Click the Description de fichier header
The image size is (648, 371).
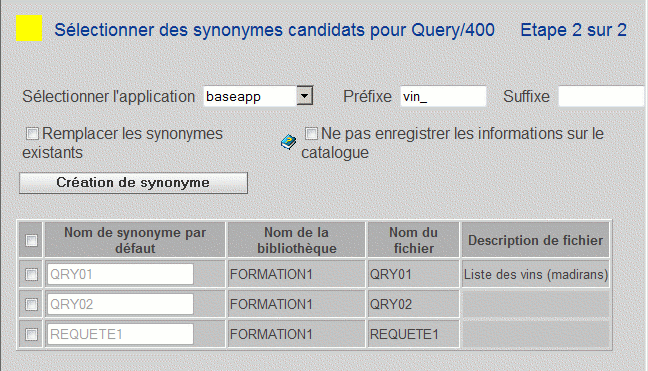[x=536, y=240]
